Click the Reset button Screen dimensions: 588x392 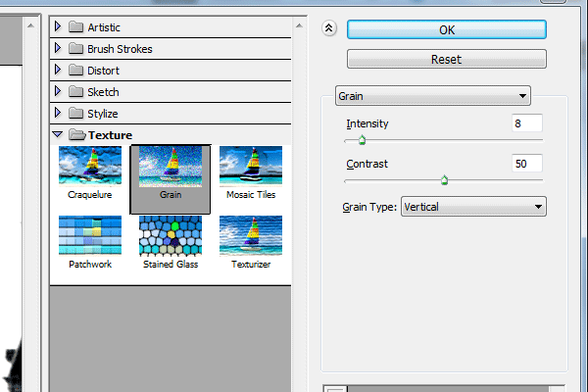point(446,59)
